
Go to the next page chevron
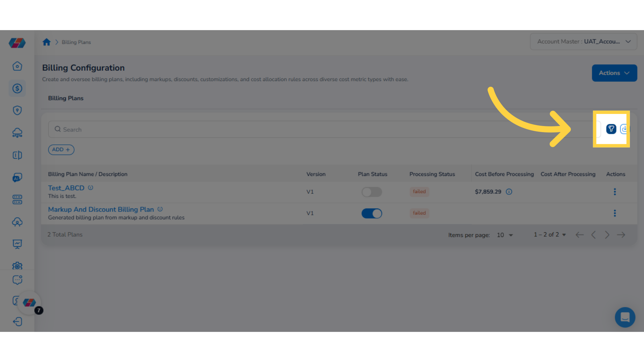coord(607,235)
